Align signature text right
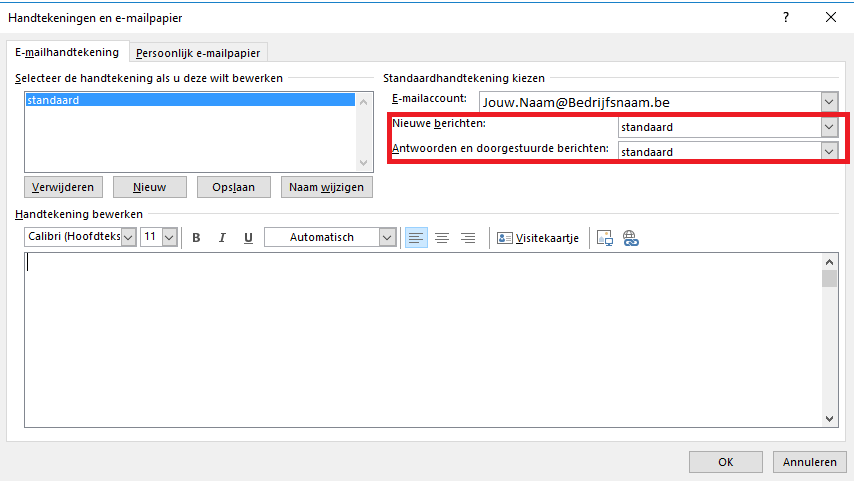The height and width of the screenshot is (481, 854). (x=468, y=238)
